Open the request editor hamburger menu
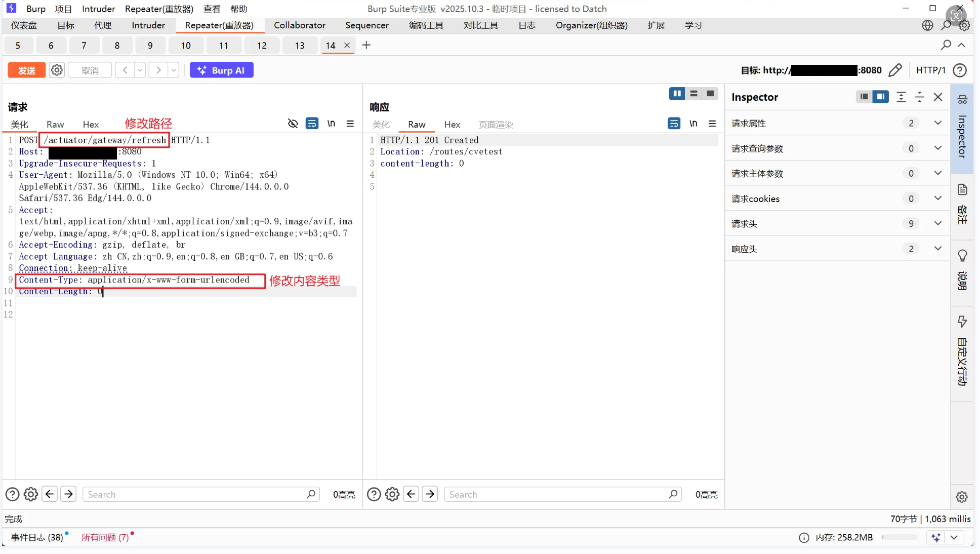Screen dimensions: 980x554 click(350, 124)
